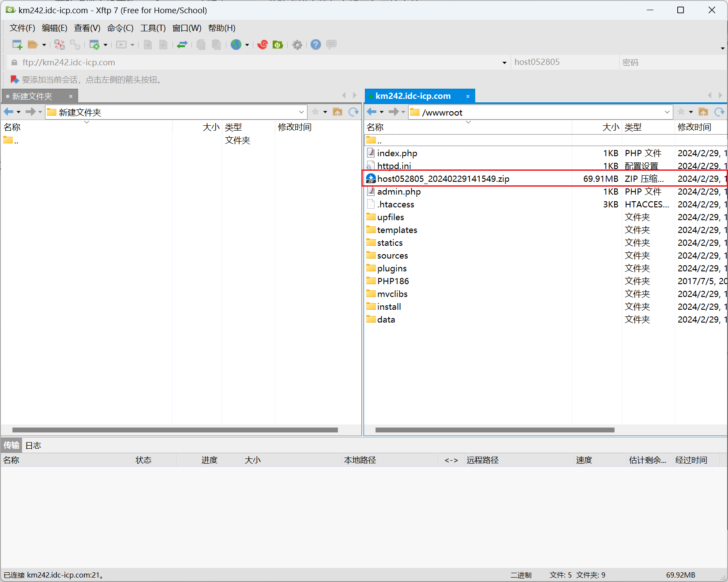
Task: Expand the /wwwroot path dropdown
Action: coord(667,112)
